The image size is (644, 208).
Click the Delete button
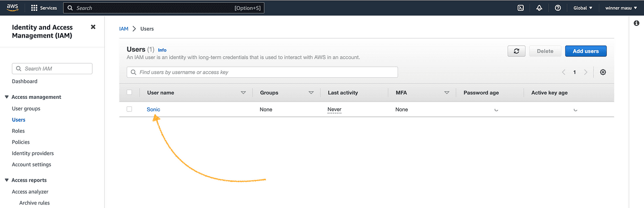coord(545,51)
